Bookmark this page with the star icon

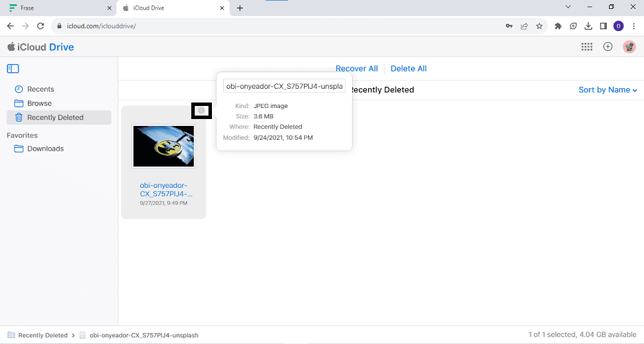click(x=539, y=26)
